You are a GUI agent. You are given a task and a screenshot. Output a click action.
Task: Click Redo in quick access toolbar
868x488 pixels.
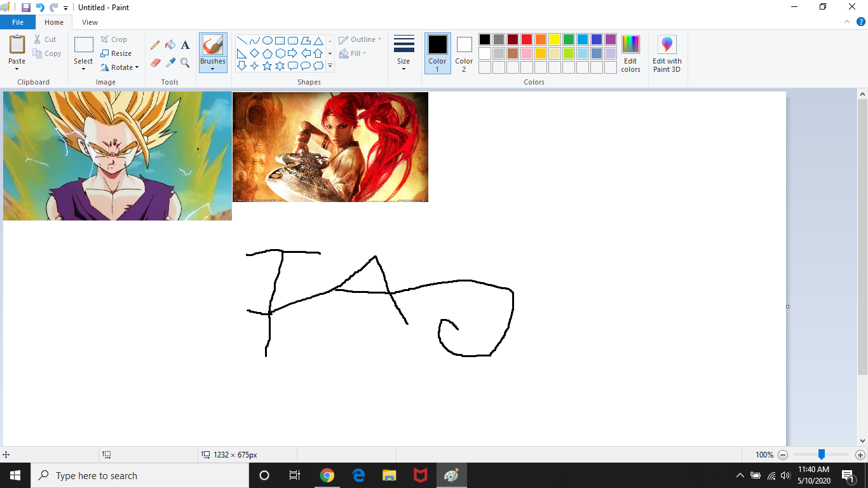54,8
